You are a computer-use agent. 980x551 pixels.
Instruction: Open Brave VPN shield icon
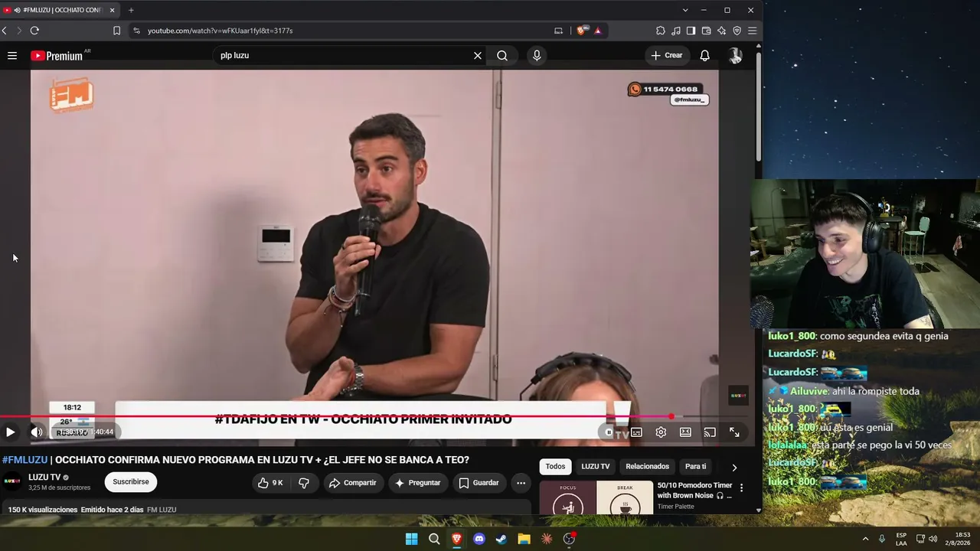click(x=737, y=31)
